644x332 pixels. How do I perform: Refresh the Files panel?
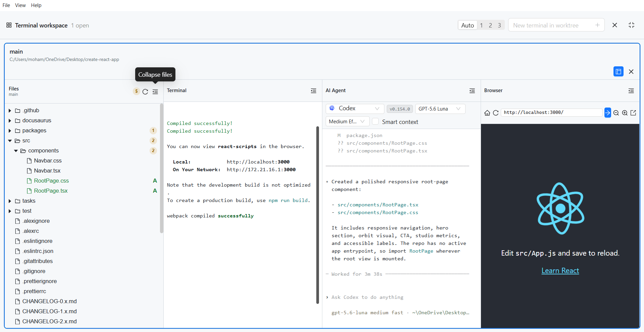point(145,91)
